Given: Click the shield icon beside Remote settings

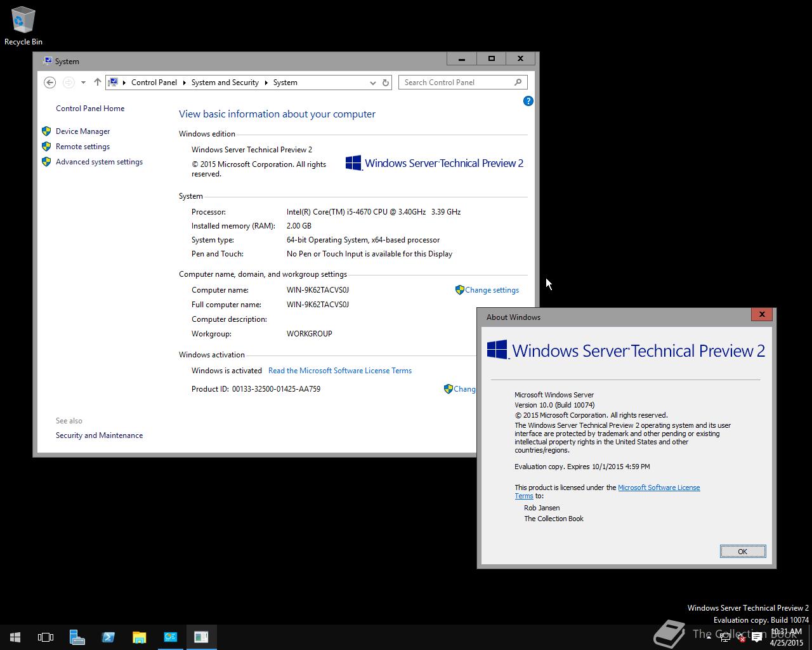Looking at the screenshot, I should [46, 147].
